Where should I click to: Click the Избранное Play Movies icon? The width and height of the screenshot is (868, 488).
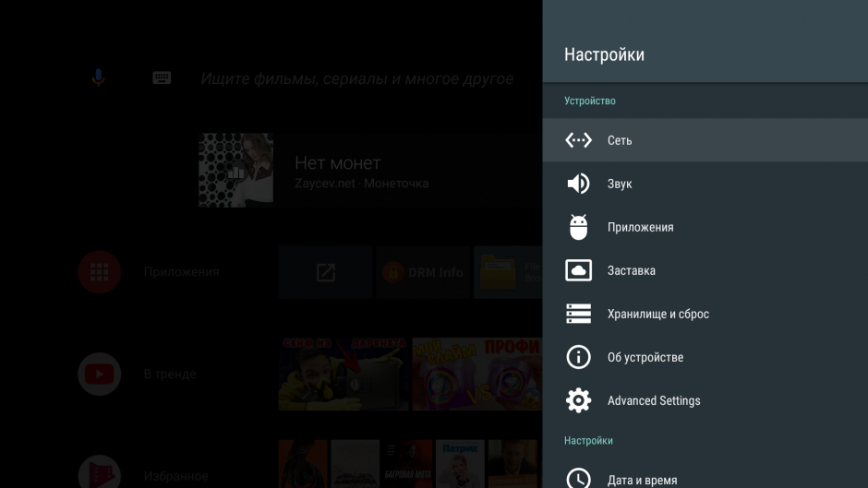(100, 472)
